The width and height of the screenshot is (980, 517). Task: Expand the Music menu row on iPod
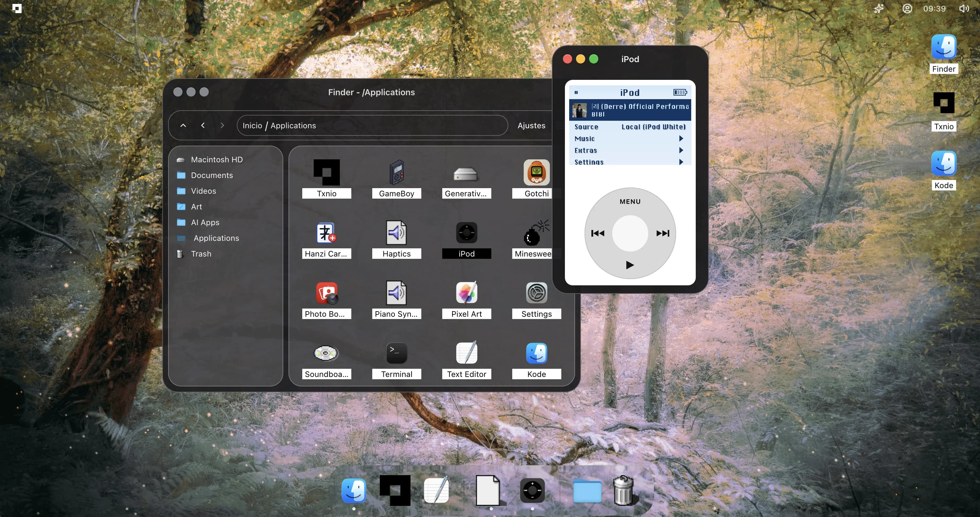(630, 138)
